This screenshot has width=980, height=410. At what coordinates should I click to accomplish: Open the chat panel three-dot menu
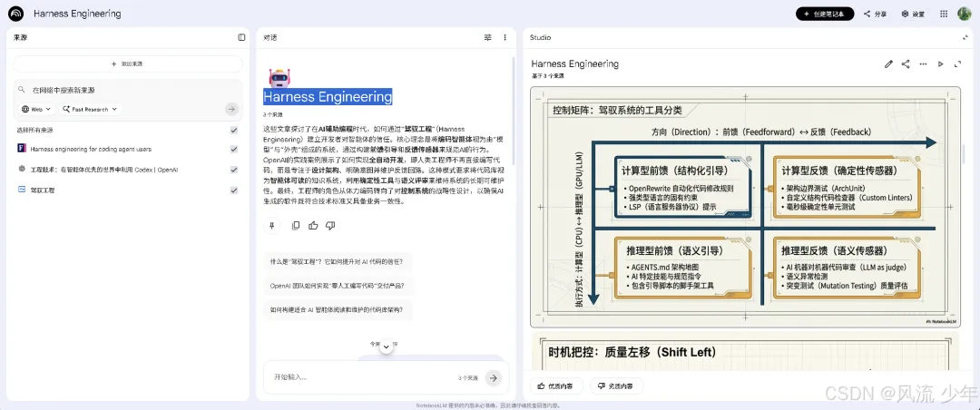505,37
